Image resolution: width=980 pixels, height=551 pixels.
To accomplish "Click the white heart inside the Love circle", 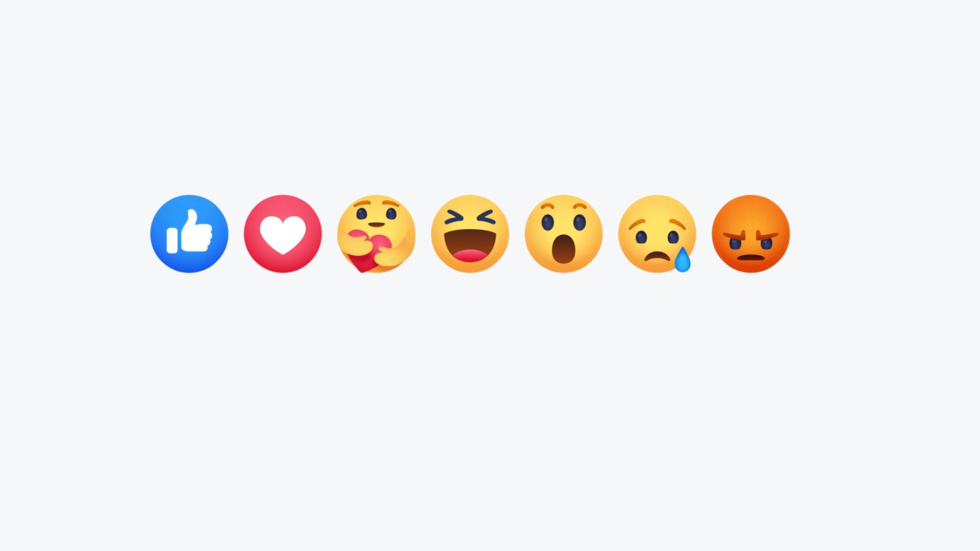I will coord(283,235).
